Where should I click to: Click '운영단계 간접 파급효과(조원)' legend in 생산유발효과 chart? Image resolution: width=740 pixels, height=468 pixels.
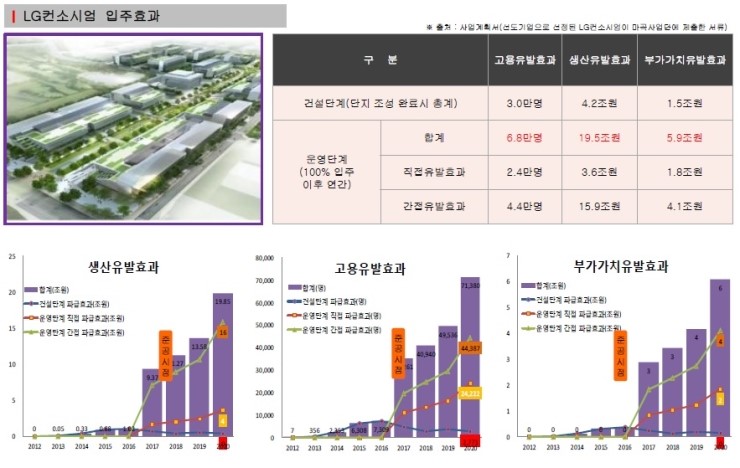coord(74,333)
